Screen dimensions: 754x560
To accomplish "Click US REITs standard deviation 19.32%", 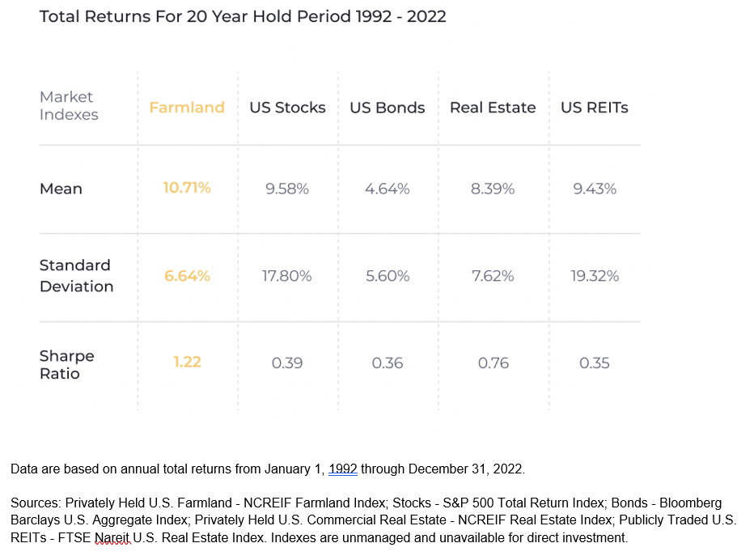I will tap(595, 276).
